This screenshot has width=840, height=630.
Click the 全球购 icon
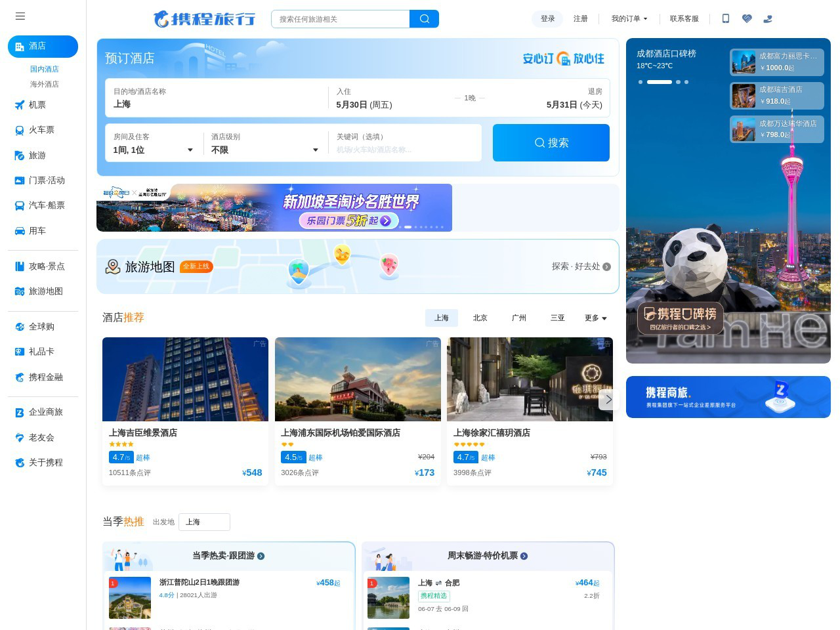point(20,327)
